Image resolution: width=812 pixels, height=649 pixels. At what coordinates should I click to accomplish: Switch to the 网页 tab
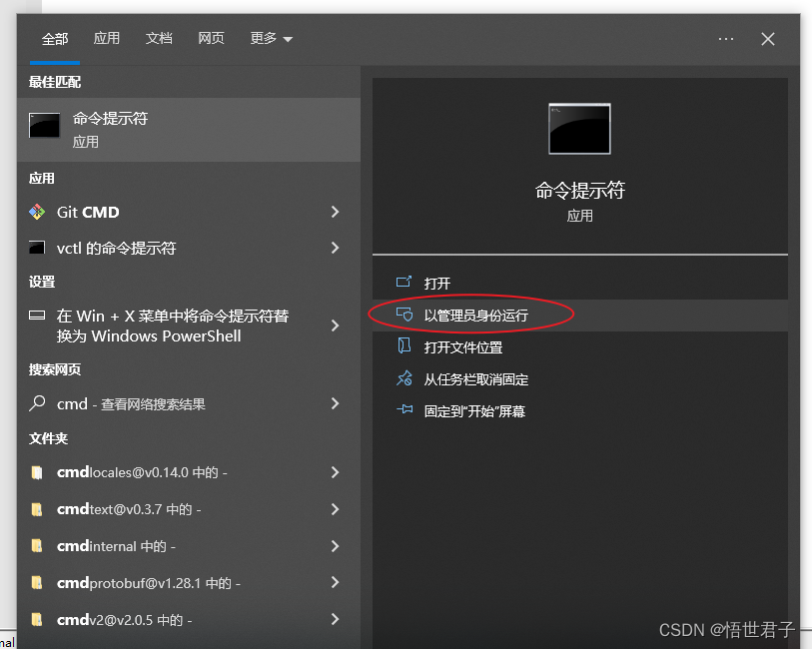point(212,38)
